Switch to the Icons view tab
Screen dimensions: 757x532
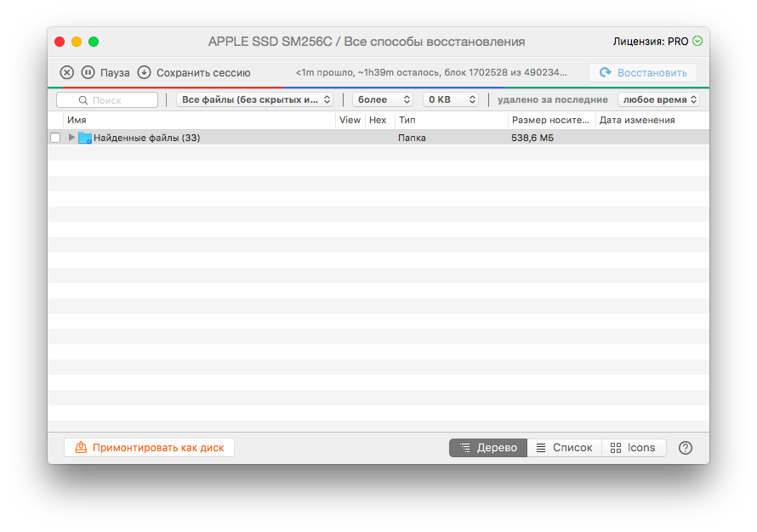[x=633, y=448]
